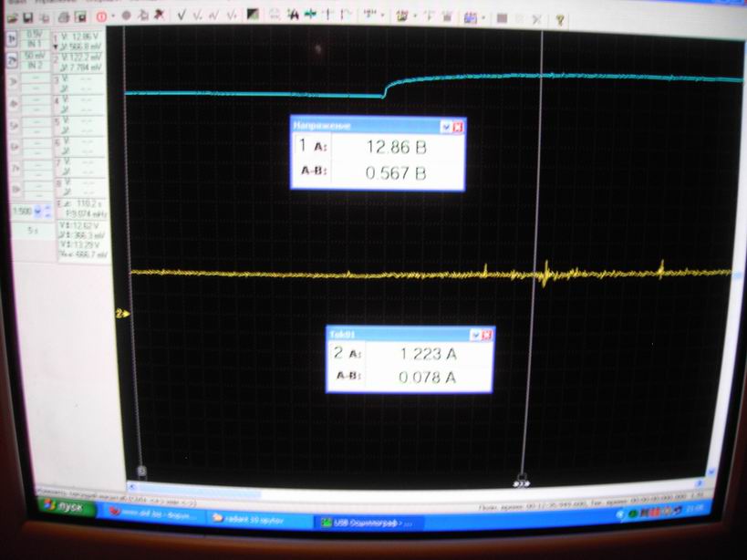Click the gray stop square icon
Screen dimensions: 747x560
502,18
